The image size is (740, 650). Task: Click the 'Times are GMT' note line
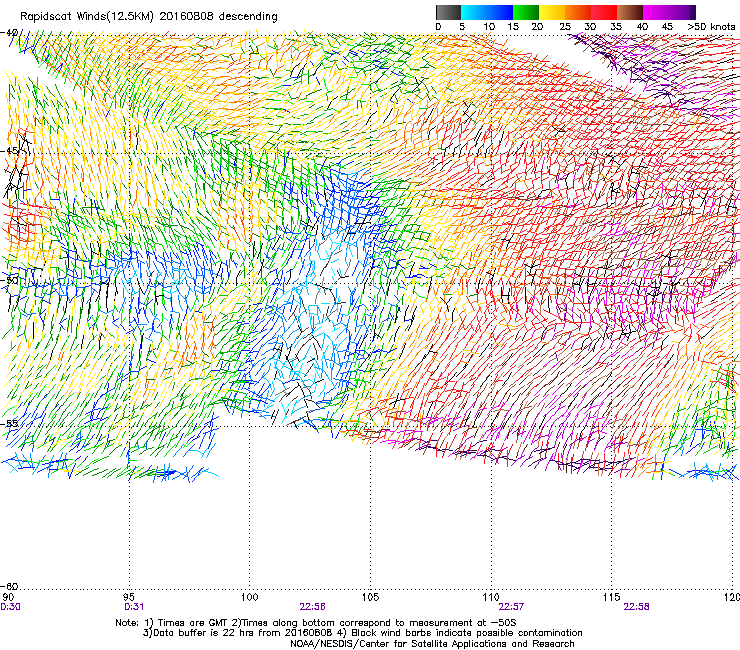click(x=316, y=623)
